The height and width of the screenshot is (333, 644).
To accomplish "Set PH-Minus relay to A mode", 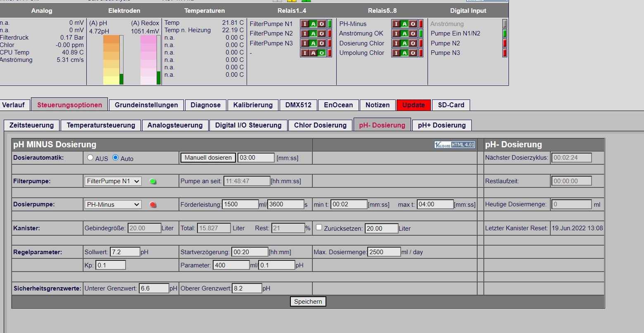I will click(x=405, y=24).
